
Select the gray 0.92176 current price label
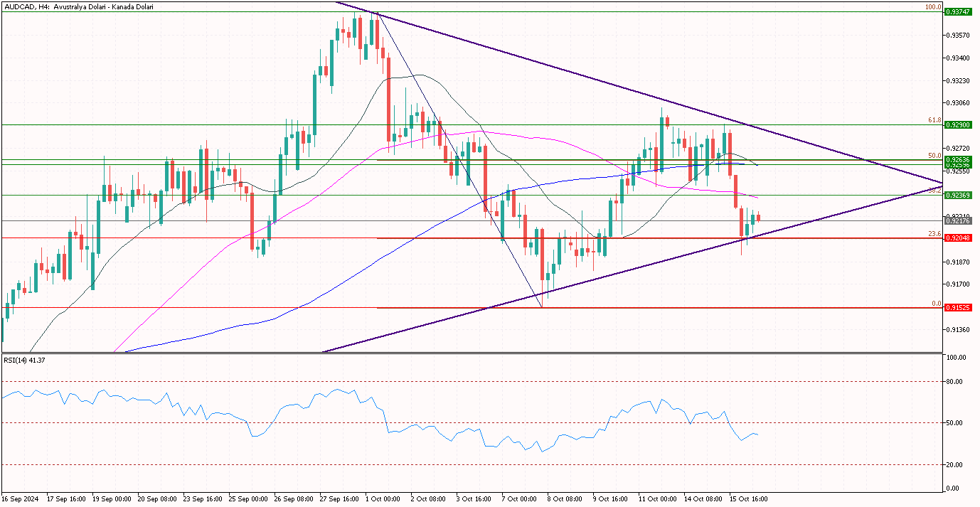click(958, 221)
